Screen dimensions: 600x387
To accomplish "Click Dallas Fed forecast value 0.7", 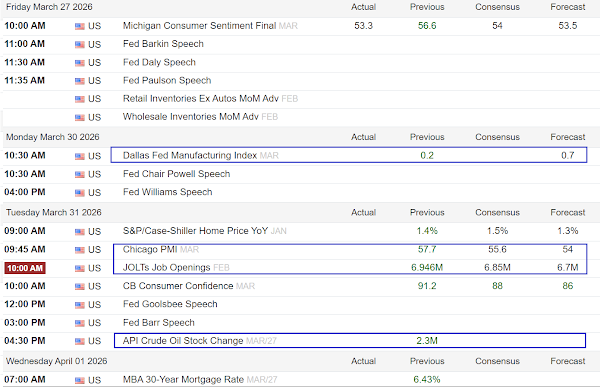I will pyautogui.click(x=567, y=155).
